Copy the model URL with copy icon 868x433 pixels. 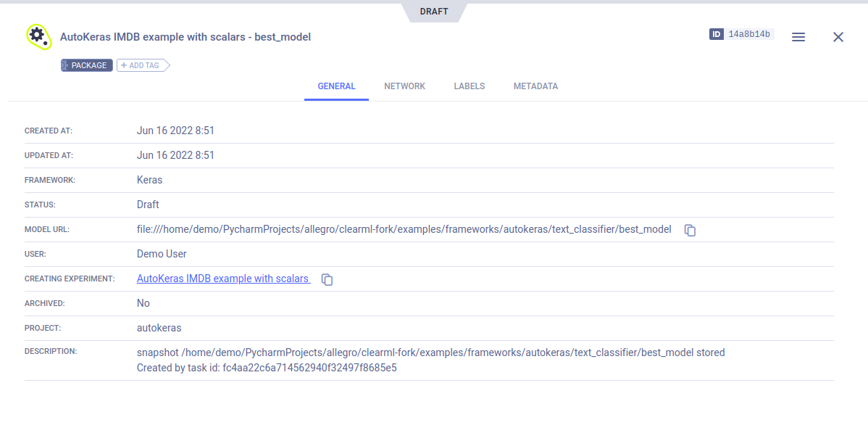[690, 230]
